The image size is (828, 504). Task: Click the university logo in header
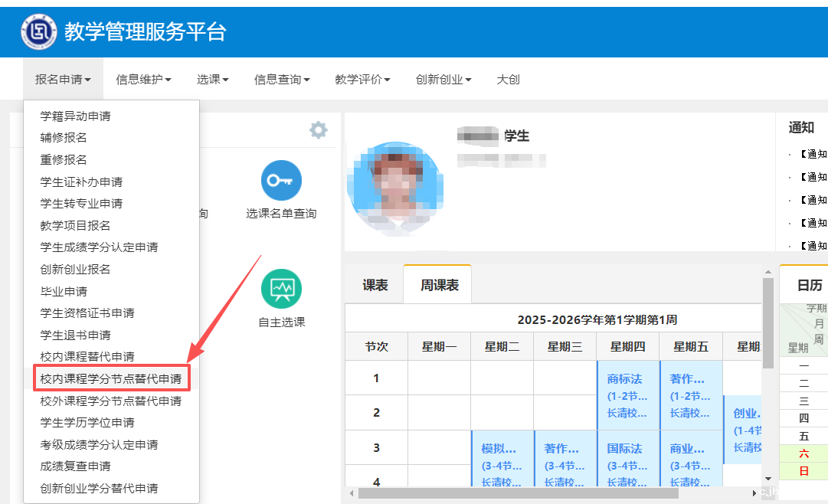pos(39,31)
